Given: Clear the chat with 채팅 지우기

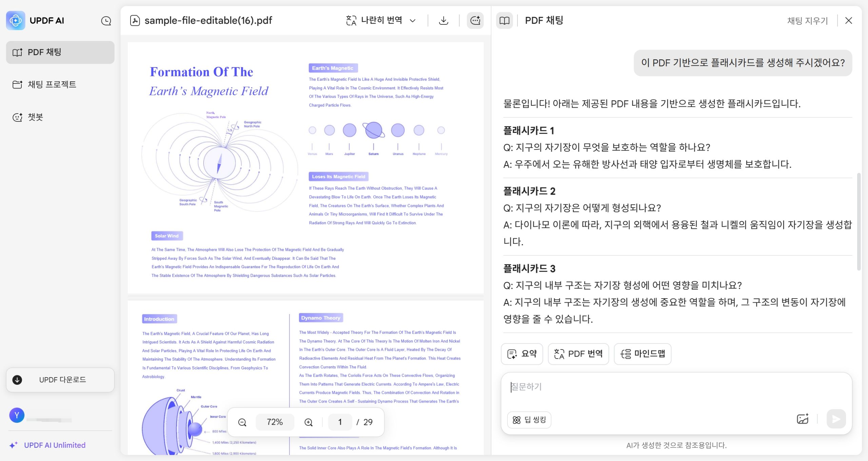Looking at the screenshot, I should (807, 21).
